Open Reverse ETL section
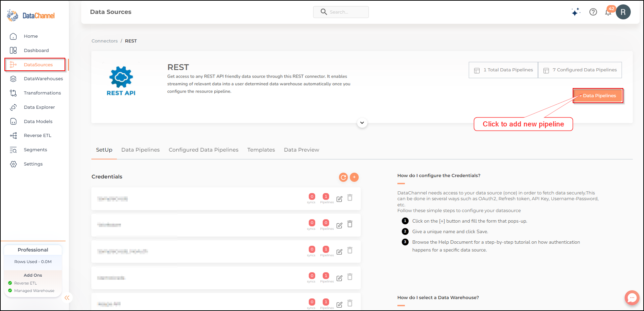Screen dimensions: 644x311 [x=37, y=135]
